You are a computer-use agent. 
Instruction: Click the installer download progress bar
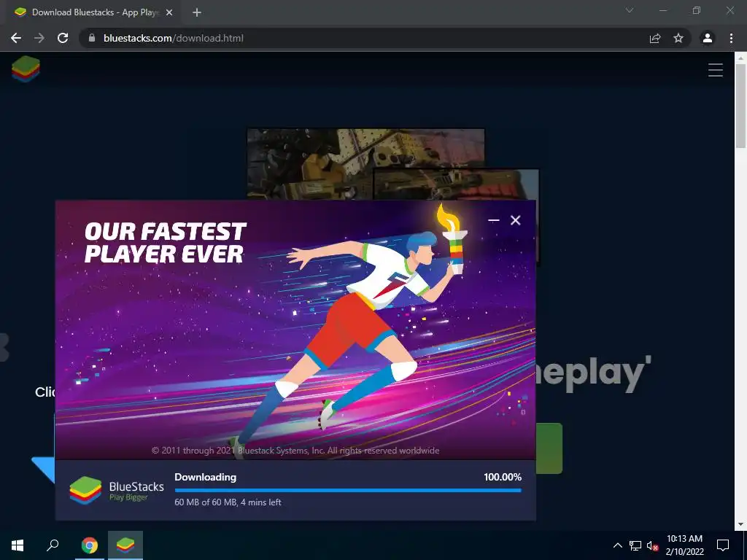[x=348, y=490]
